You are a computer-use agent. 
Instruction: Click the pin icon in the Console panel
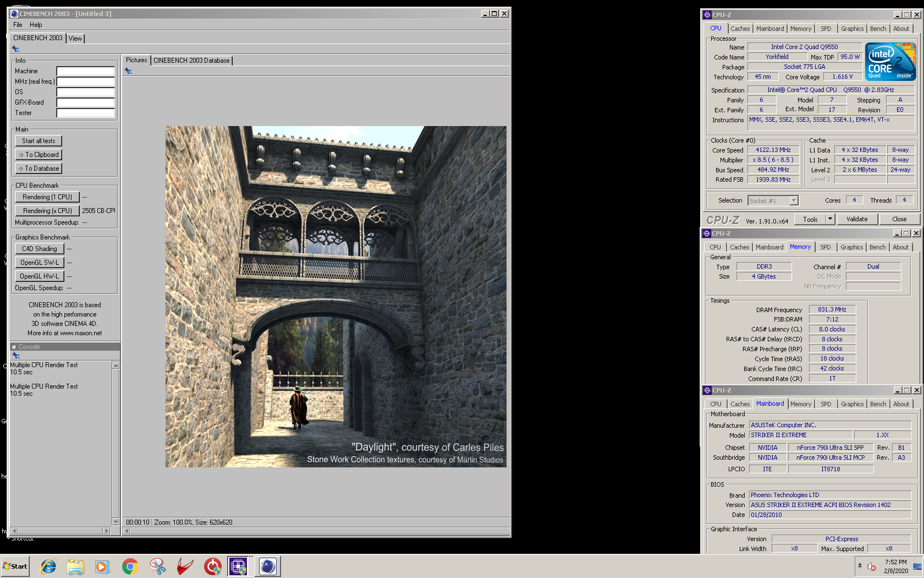[x=16, y=356]
